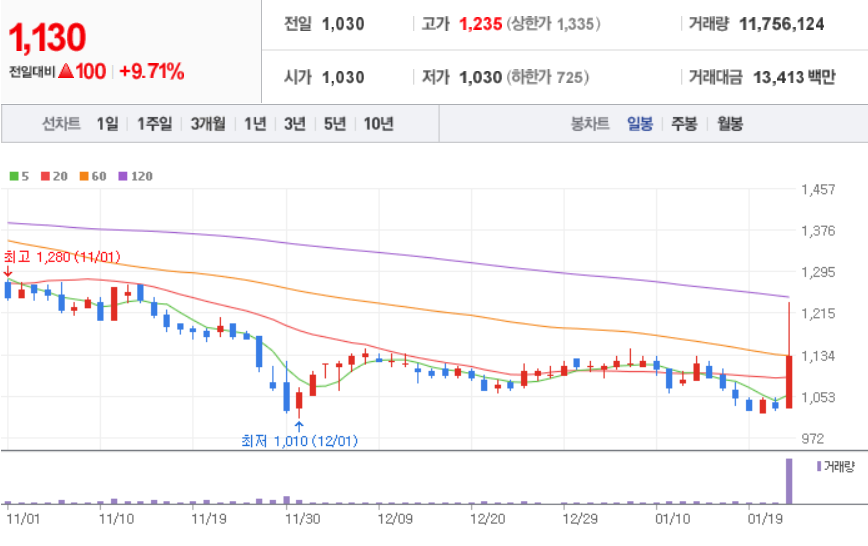Select 일봉 daily candle chart

[x=640, y=123]
